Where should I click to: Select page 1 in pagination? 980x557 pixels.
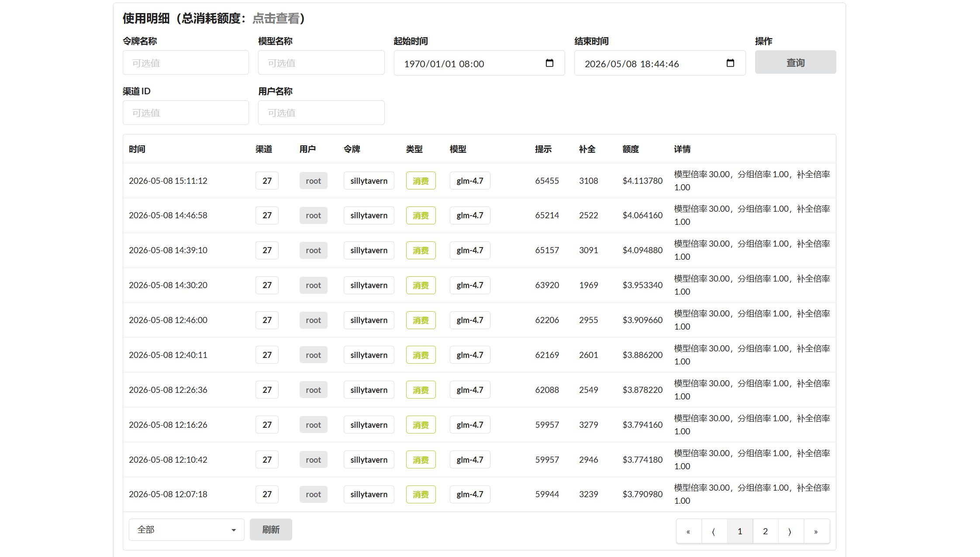tap(740, 531)
